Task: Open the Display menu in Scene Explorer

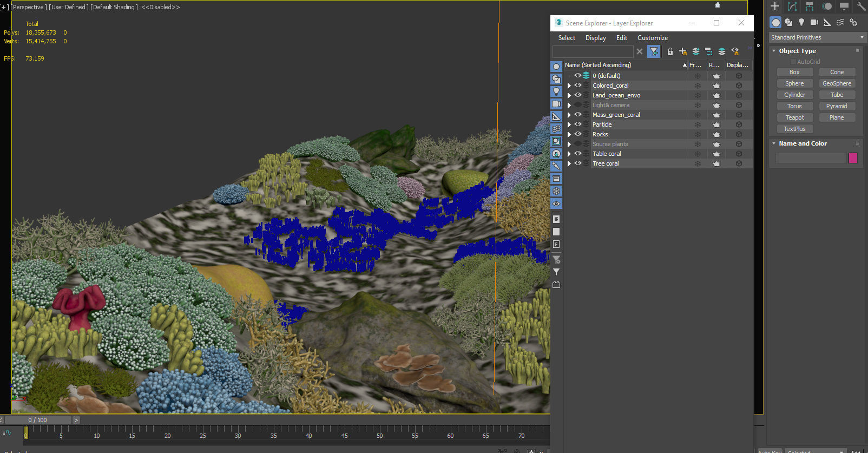Action: [x=595, y=38]
